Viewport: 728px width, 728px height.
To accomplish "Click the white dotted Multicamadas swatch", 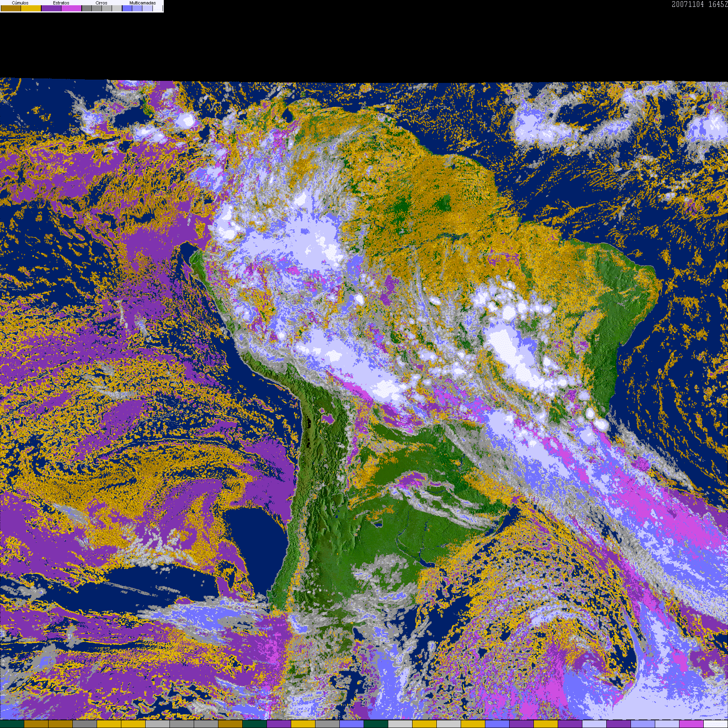I will click(x=158, y=8).
